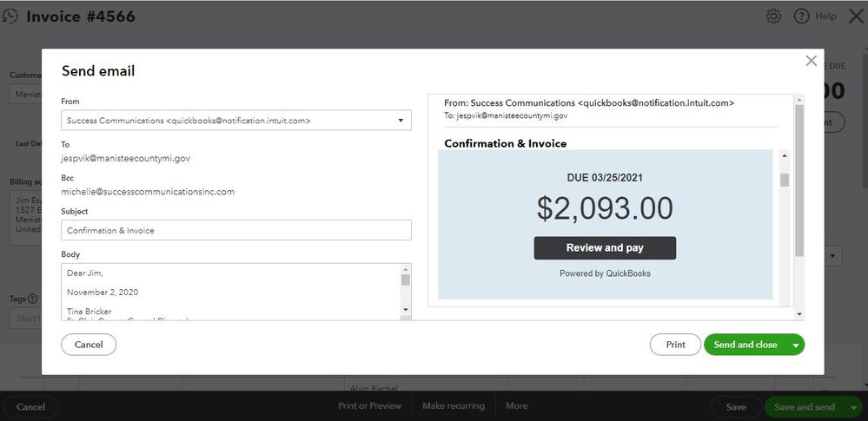Open the settings gear icon
This screenshot has height=421, width=868.
tap(773, 16)
